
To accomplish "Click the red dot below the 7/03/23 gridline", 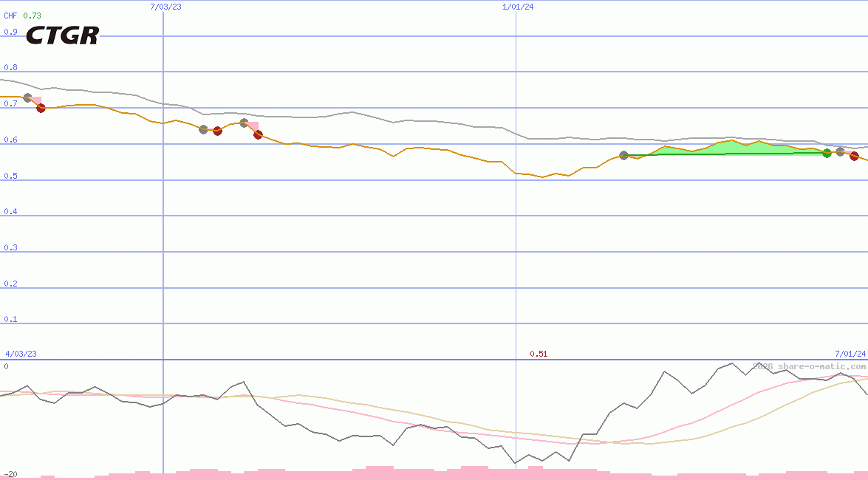I will click(x=258, y=135).
